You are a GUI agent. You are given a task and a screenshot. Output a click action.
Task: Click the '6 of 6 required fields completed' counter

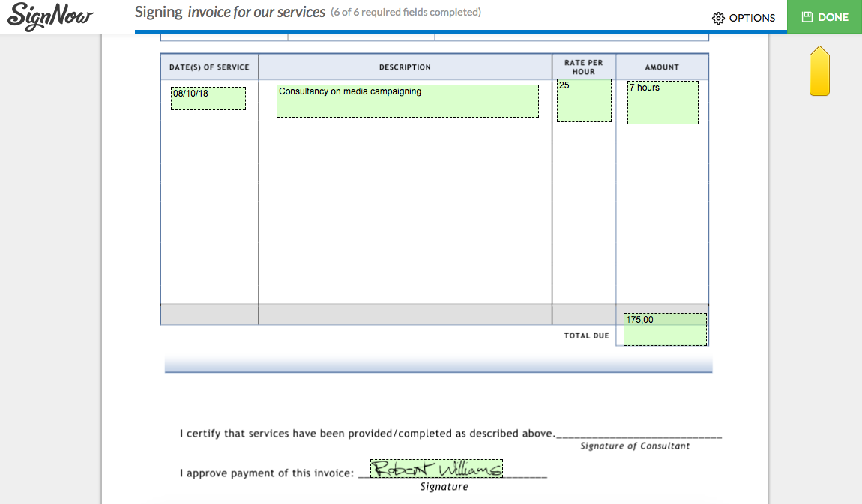406,13
